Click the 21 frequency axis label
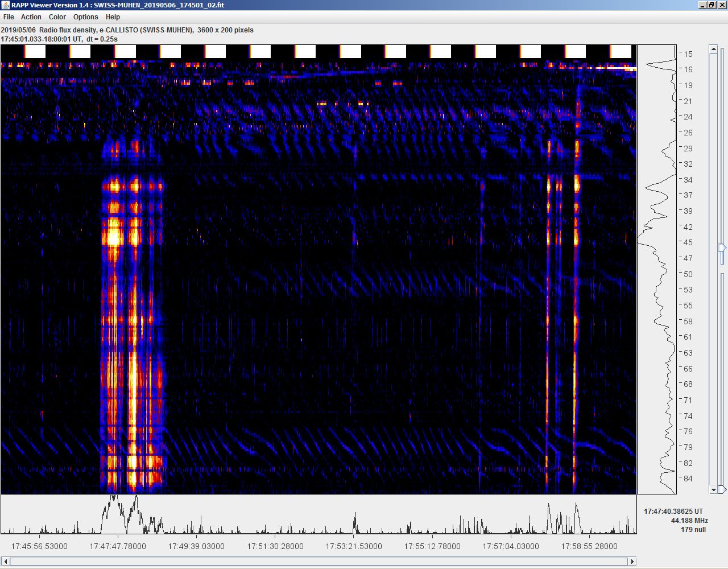The image size is (728, 569). coord(688,101)
